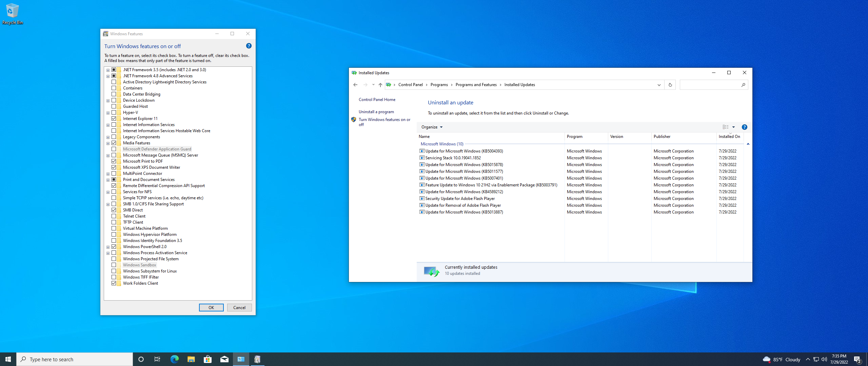Open the Mail app from taskbar
Image resolution: width=868 pixels, height=366 pixels.
(224, 359)
